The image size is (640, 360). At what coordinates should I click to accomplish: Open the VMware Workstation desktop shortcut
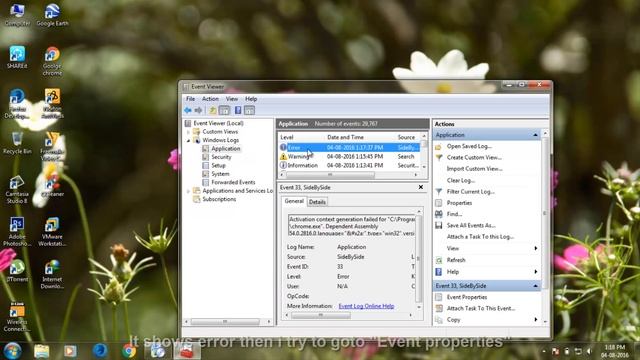point(52,232)
